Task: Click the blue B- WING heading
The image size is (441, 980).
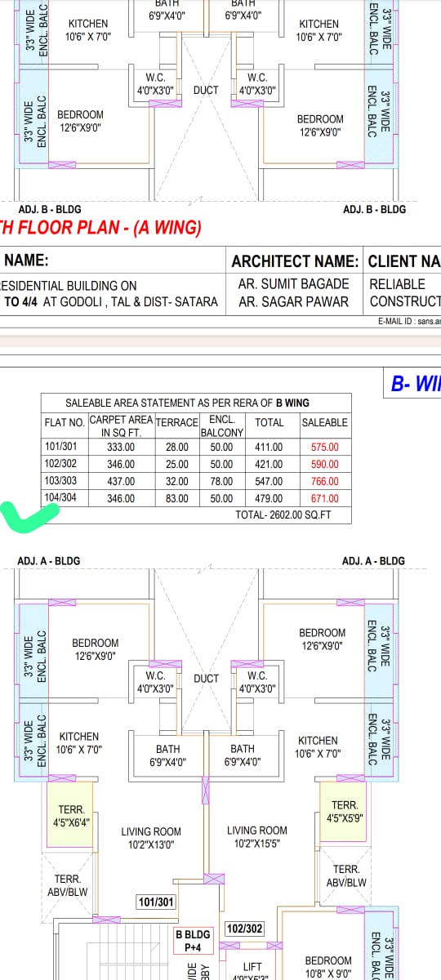Action: pos(416,383)
